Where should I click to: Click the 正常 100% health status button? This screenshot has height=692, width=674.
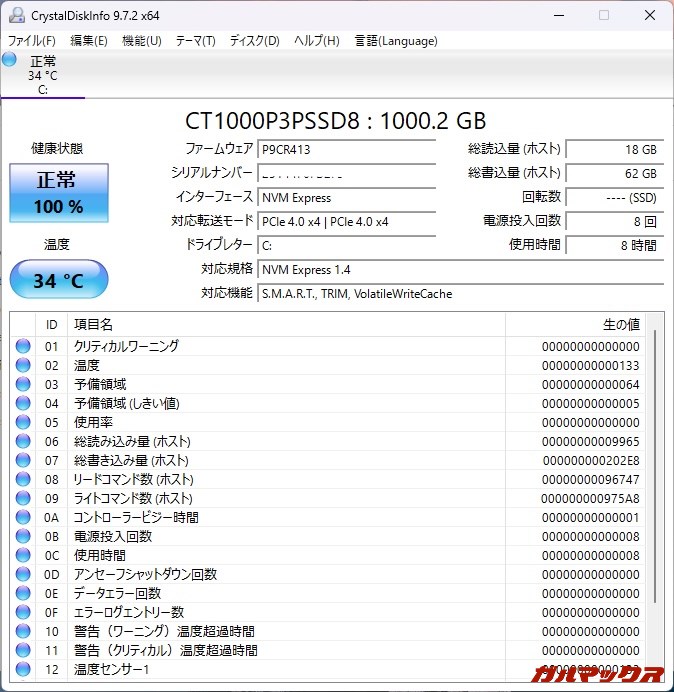[x=58, y=193]
